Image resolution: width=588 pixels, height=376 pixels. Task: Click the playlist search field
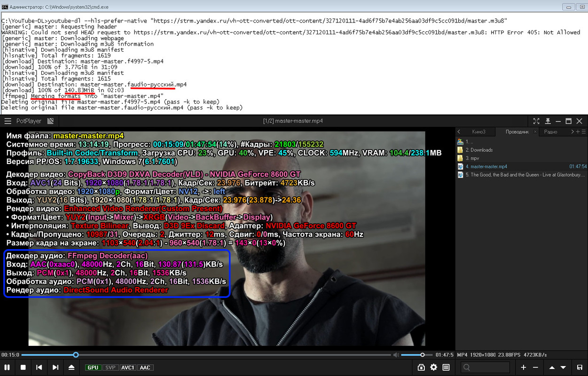coord(486,367)
